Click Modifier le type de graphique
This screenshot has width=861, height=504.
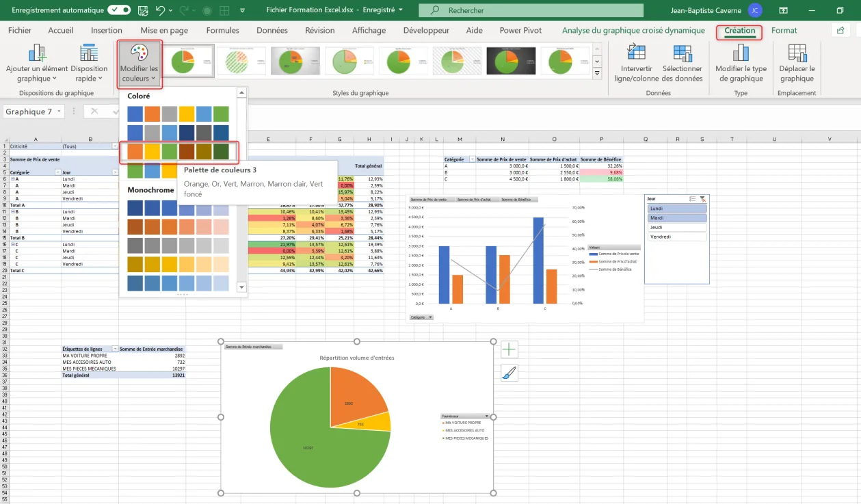pos(741,64)
